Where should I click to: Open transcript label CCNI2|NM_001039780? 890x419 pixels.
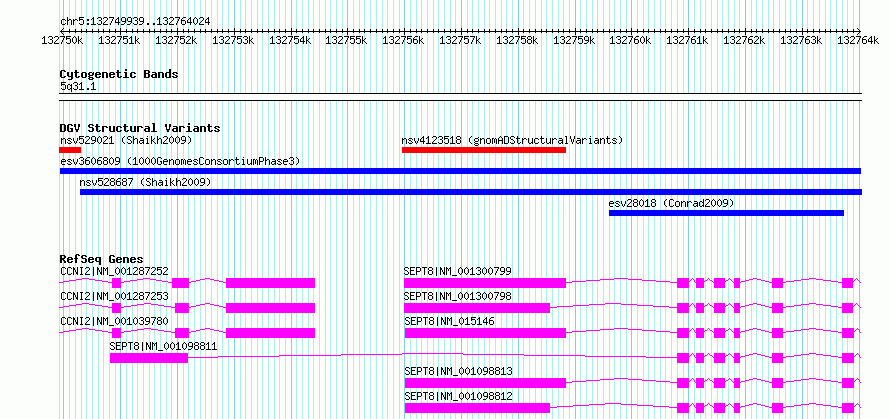pyautogui.click(x=114, y=321)
